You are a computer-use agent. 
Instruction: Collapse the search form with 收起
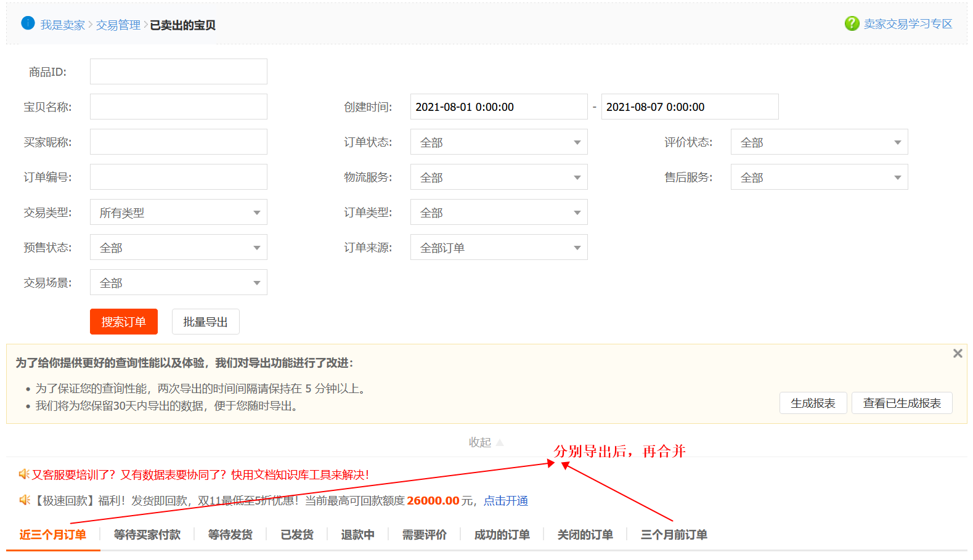point(486,442)
